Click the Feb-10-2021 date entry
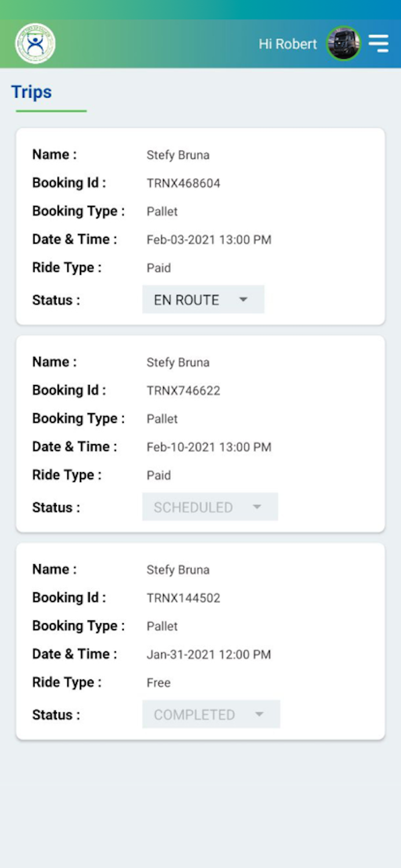 tap(210, 447)
